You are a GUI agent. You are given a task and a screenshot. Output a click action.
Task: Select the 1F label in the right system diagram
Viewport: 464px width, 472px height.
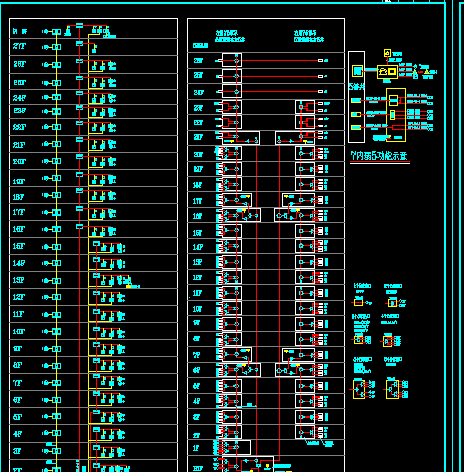[x=196, y=448]
